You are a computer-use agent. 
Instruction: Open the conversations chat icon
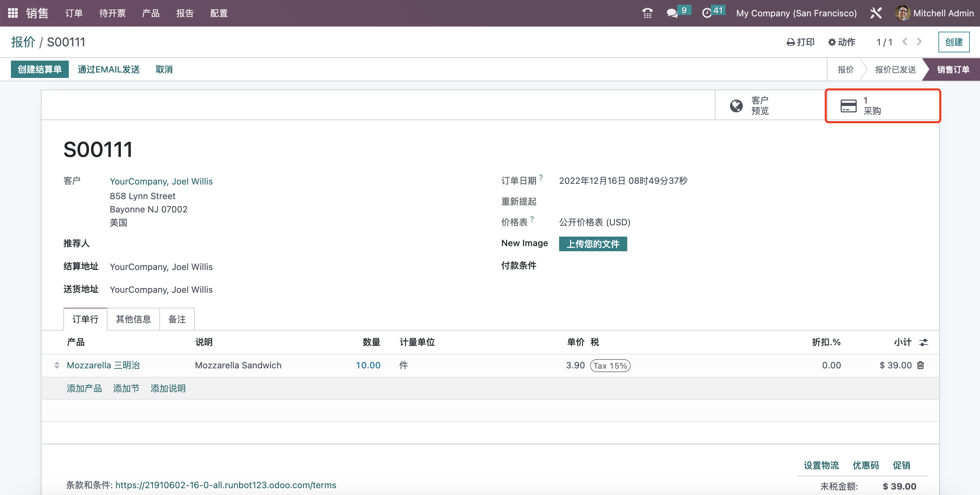pyautogui.click(x=673, y=13)
